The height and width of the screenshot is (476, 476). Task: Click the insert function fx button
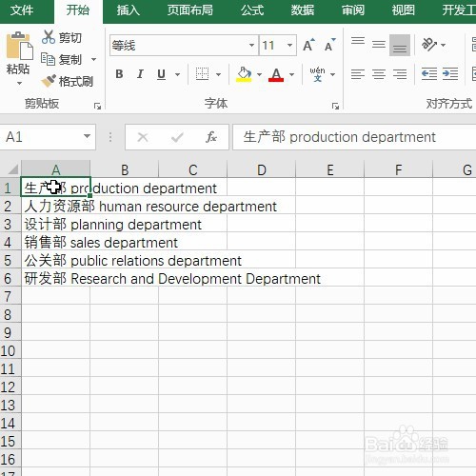click(x=211, y=137)
